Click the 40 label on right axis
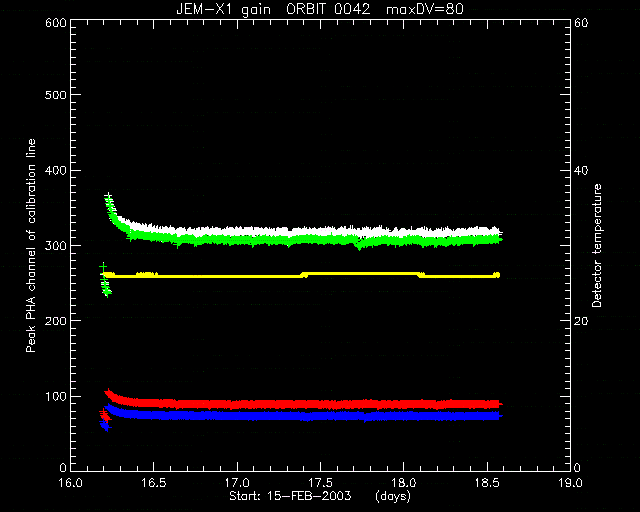Screen dimensions: 640x512 coord(581,170)
